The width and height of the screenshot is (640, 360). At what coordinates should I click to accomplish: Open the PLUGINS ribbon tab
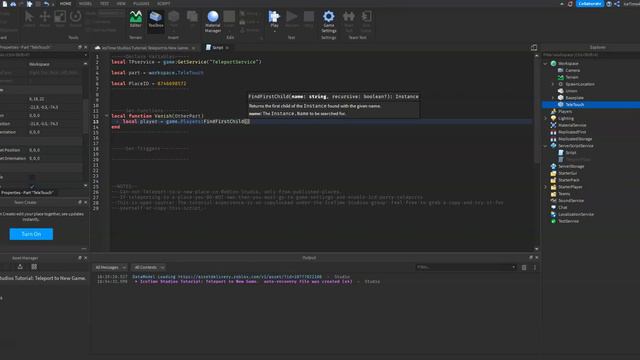pyautogui.click(x=141, y=4)
